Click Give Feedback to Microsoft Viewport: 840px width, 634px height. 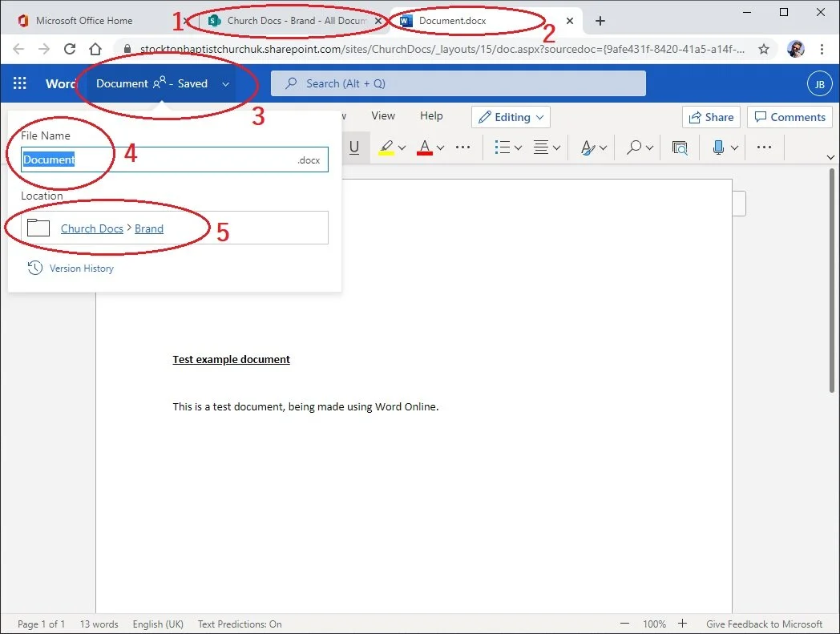[x=764, y=624]
